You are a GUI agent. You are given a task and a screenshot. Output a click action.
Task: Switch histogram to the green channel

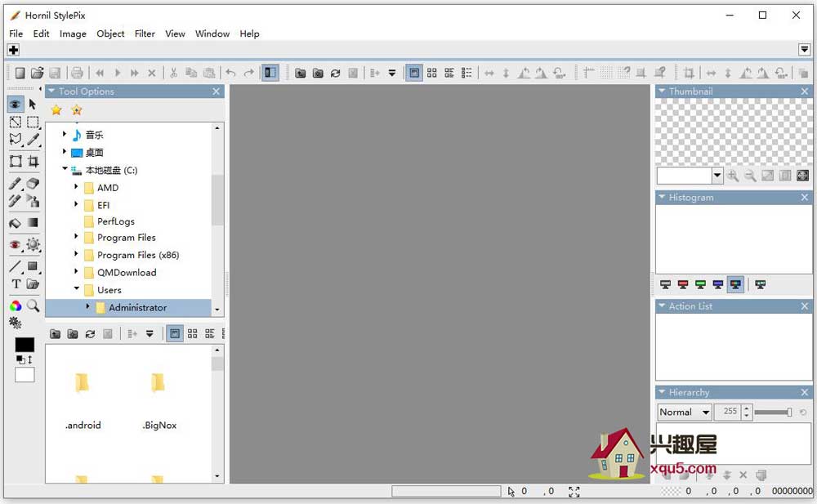[x=700, y=284]
